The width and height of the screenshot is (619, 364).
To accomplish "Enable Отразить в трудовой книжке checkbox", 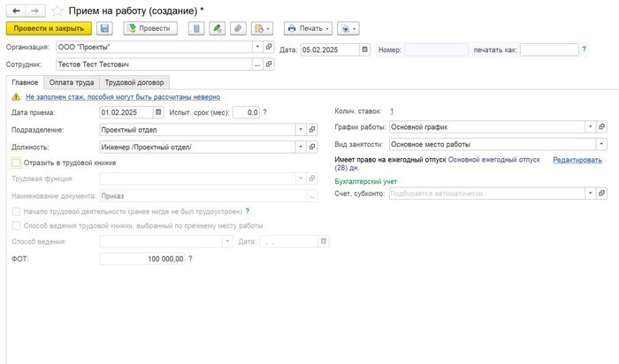I will 17,163.
